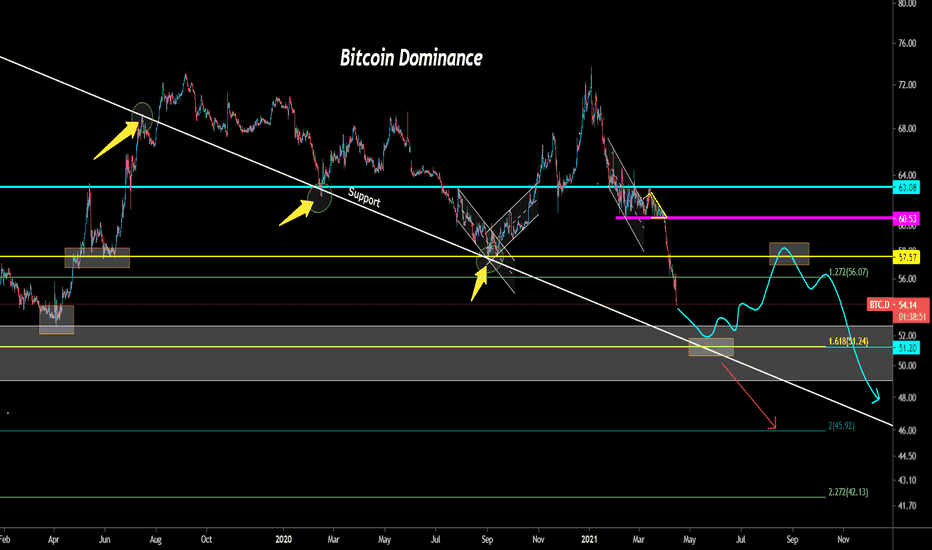Select the cyan 51.20 price label
Image resolution: width=932 pixels, height=550 pixels.
pos(907,347)
